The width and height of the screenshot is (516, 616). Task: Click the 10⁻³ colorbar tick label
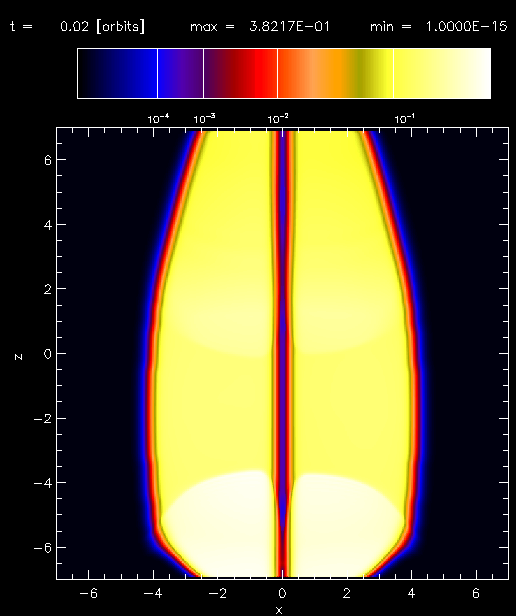click(x=204, y=119)
